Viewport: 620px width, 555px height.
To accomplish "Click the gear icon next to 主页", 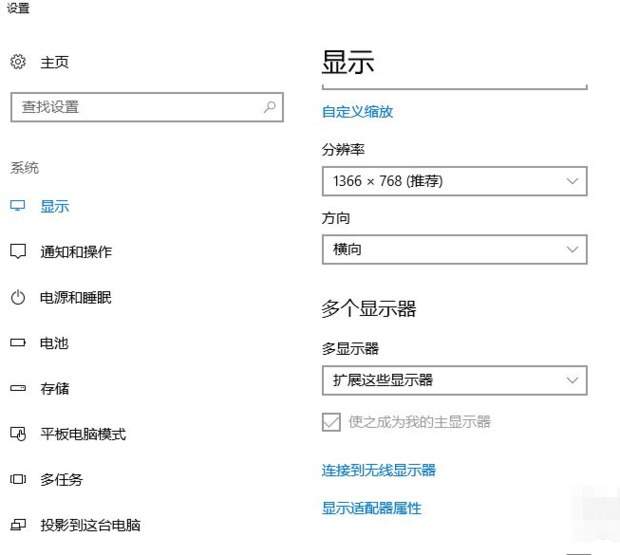I will [x=18, y=62].
